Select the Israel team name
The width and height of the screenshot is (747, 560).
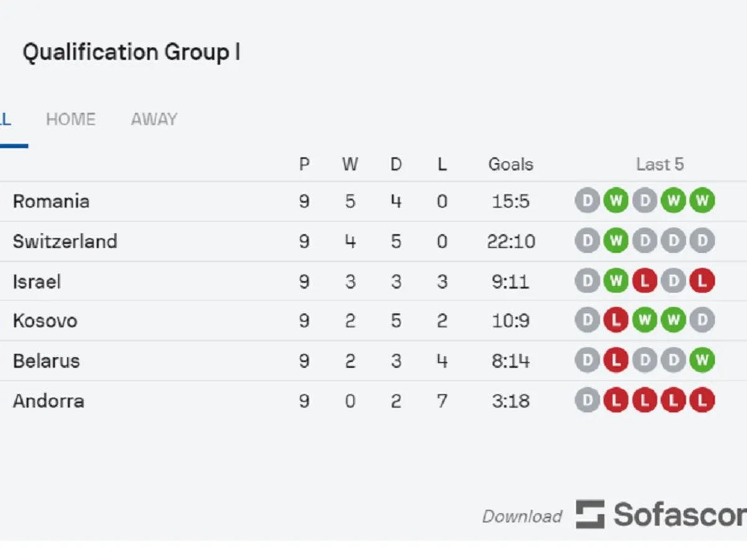(x=37, y=282)
